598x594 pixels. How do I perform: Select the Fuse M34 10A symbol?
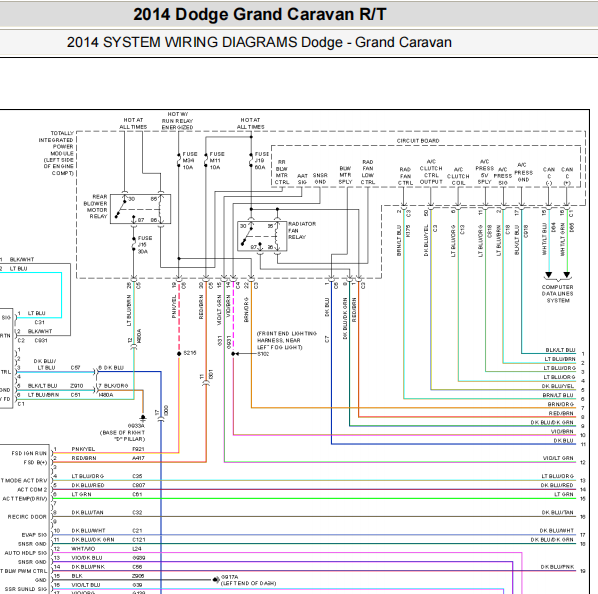pyautogui.click(x=178, y=161)
